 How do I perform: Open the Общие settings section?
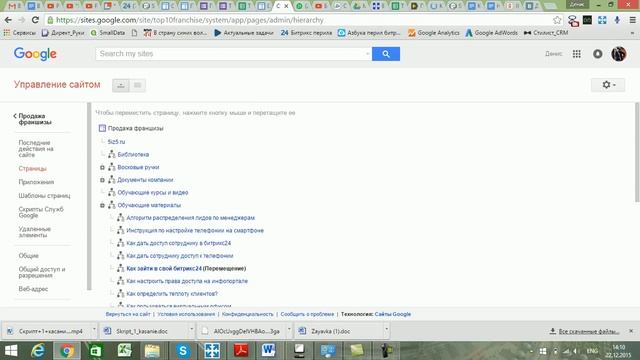coord(29,256)
